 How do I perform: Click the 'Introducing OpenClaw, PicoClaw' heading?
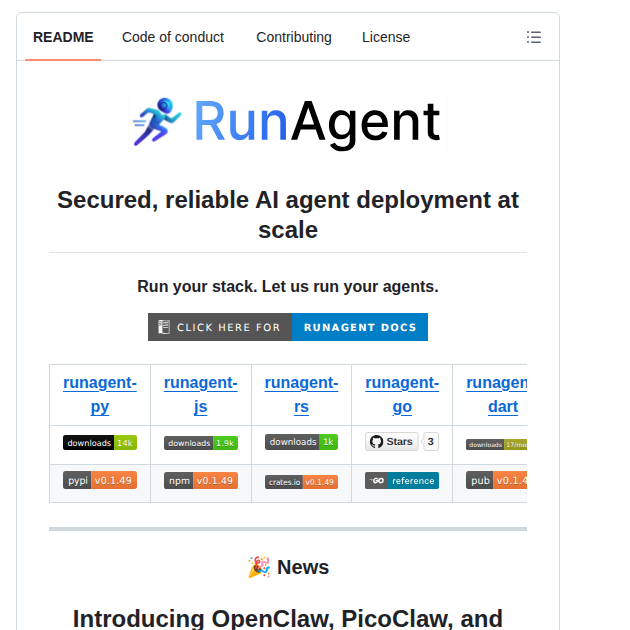pyautogui.click(x=288, y=618)
